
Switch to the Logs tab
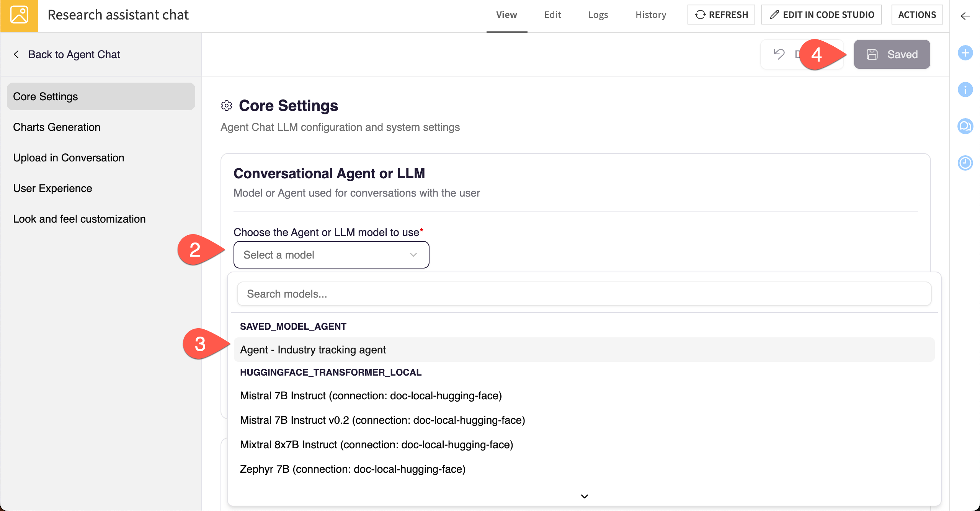(x=598, y=15)
